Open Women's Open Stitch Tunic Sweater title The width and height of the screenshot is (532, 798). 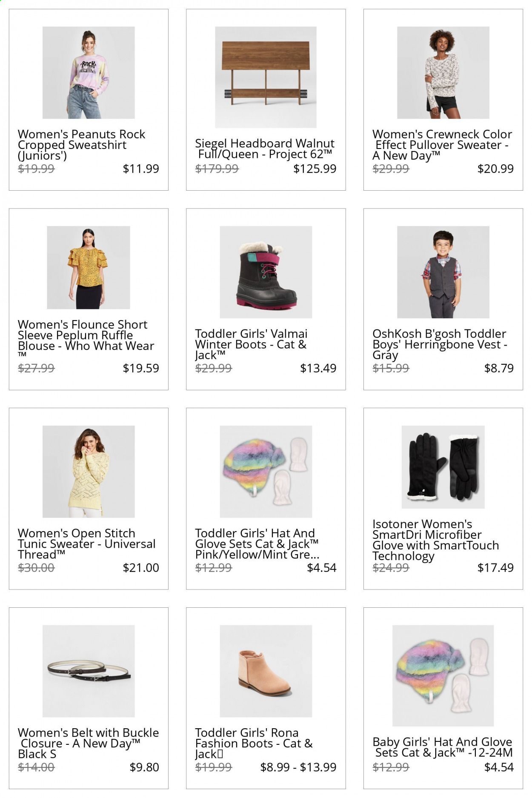pyautogui.click(x=86, y=543)
